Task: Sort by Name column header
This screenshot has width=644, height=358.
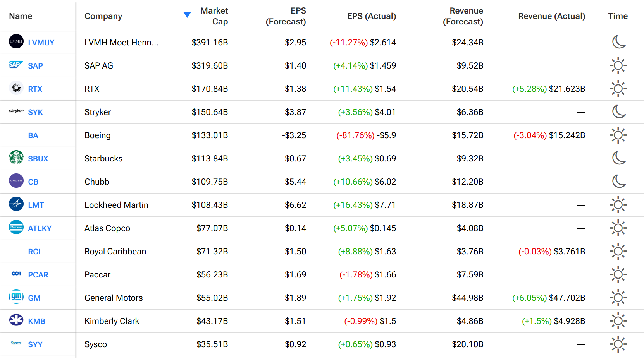Action: pos(21,16)
